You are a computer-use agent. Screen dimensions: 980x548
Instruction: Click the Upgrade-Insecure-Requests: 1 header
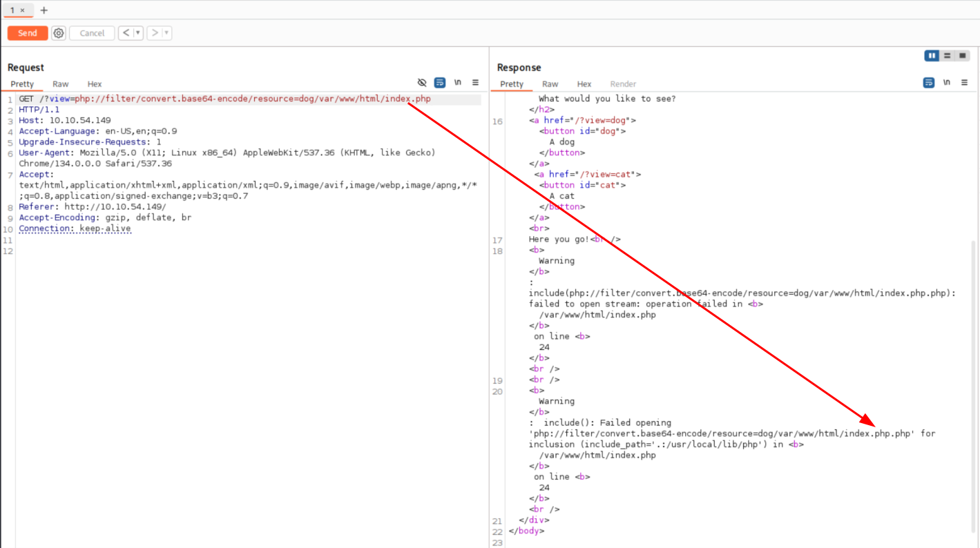[90, 142]
